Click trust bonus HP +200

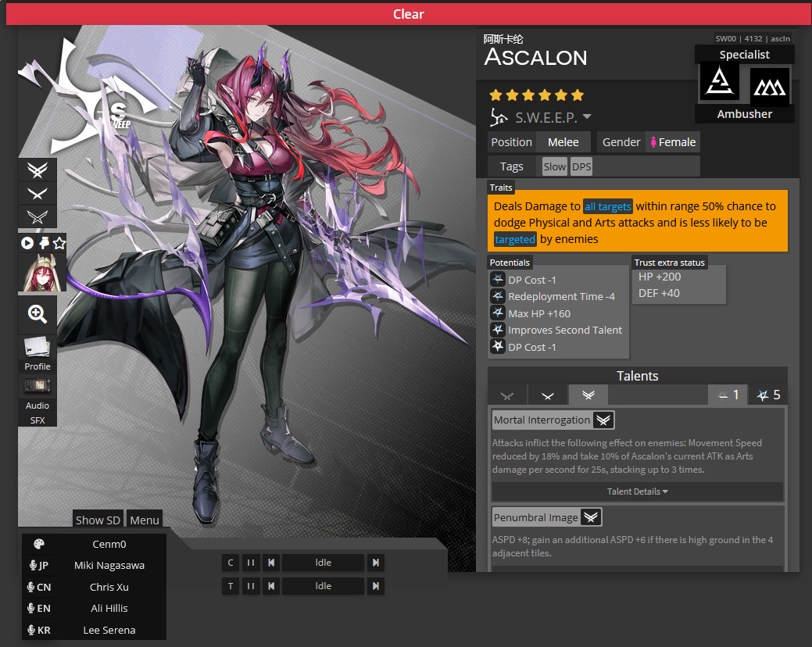point(660,277)
